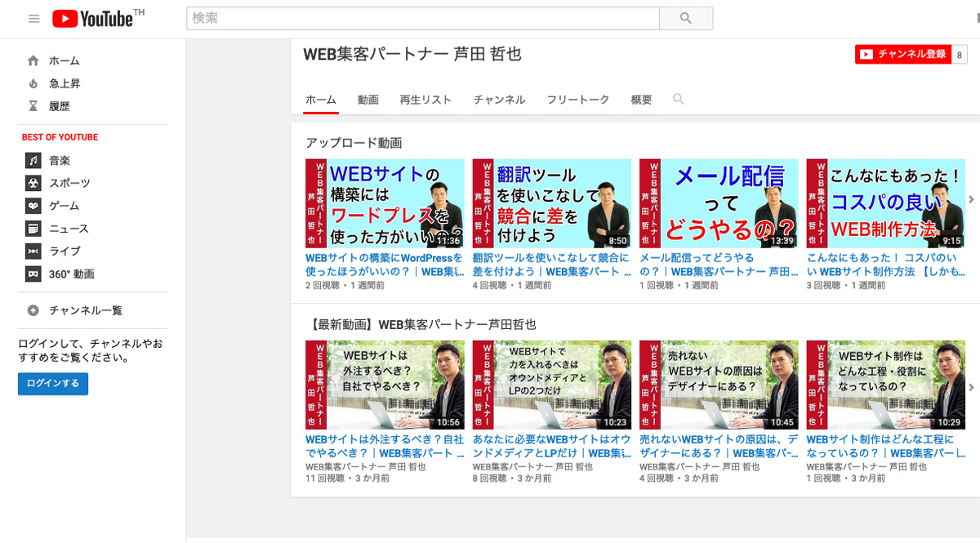The height and width of the screenshot is (543, 980).
Task: Open Home icon in the sidebar
Action: [33, 60]
